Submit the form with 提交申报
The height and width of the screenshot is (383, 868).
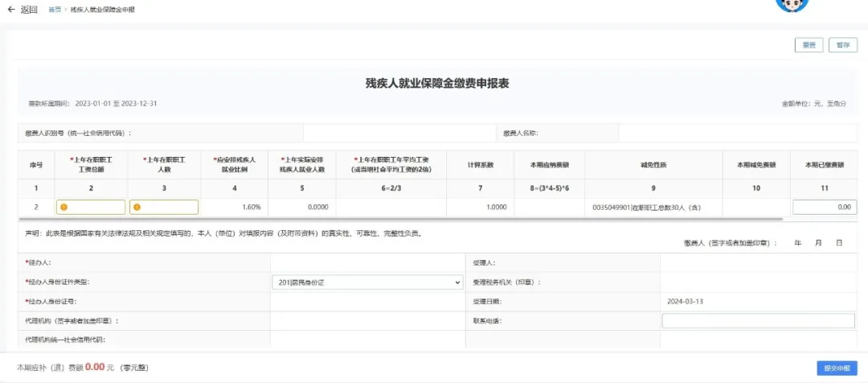(837, 368)
